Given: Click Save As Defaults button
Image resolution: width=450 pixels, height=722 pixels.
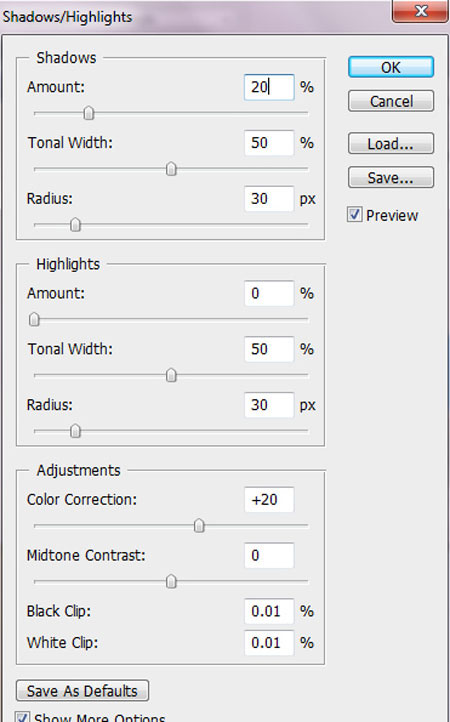Looking at the screenshot, I should click(x=82, y=691).
